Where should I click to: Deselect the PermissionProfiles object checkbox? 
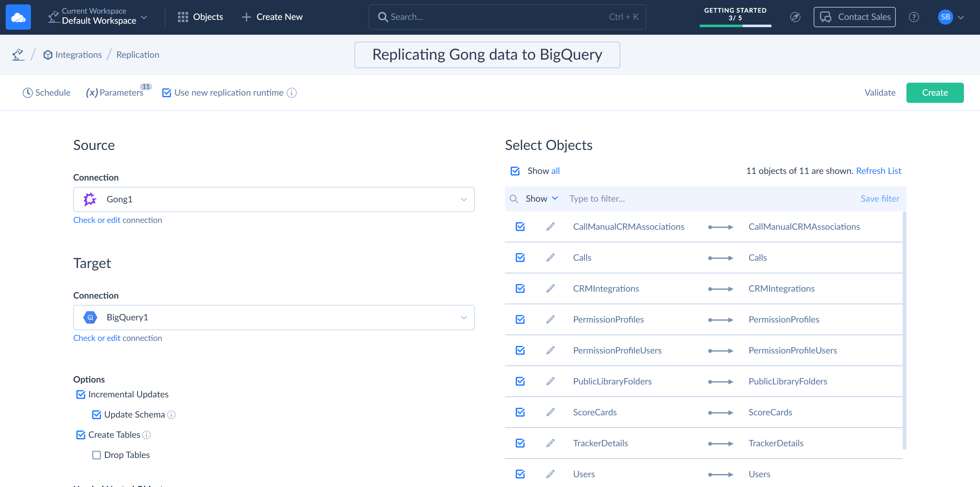pyautogui.click(x=520, y=320)
